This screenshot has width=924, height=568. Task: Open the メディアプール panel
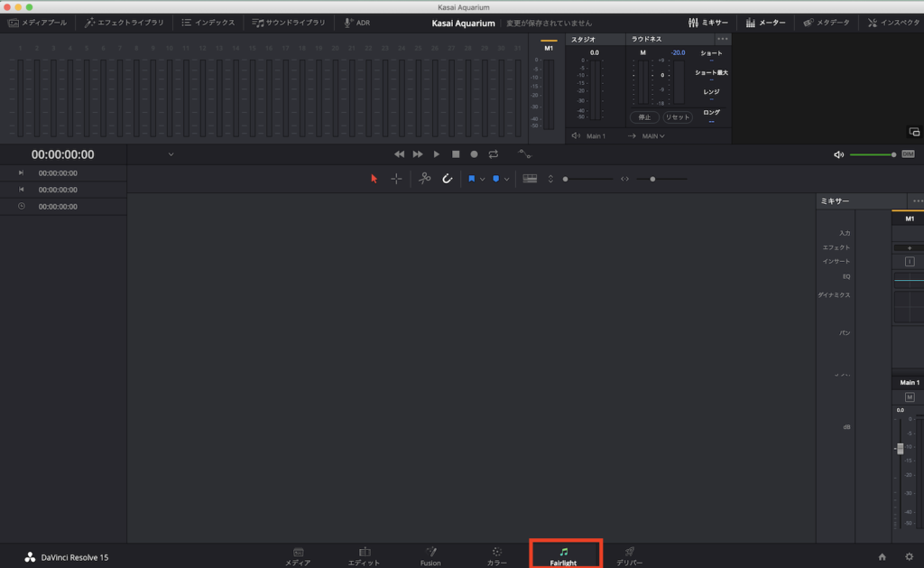38,23
